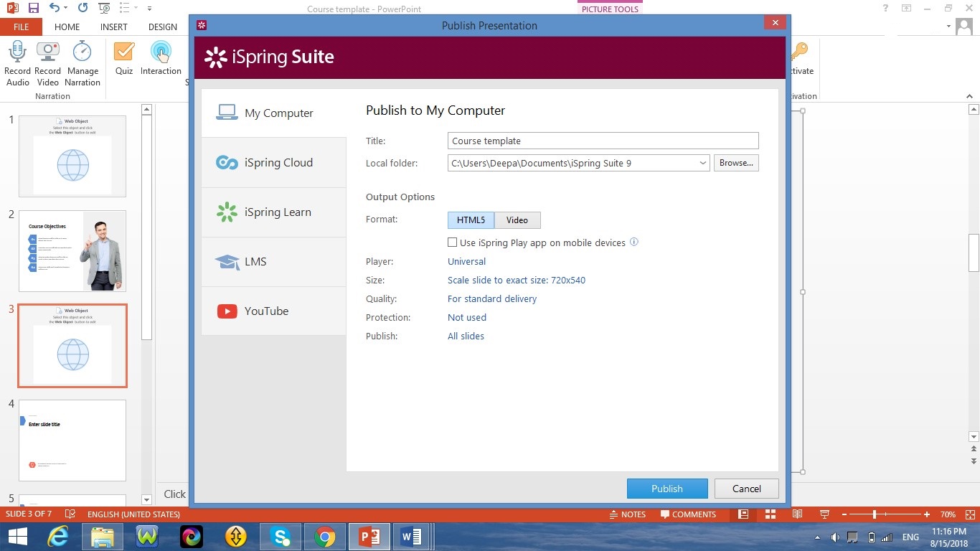The height and width of the screenshot is (551, 980).
Task: Switch to Slide Sorter view
Action: pyautogui.click(x=771, y=514)
